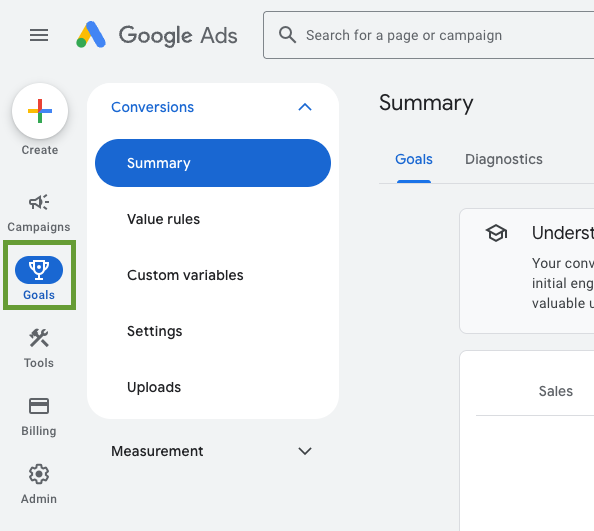Click the Google Ads logo
594x531 pixels.
point(91,35)
